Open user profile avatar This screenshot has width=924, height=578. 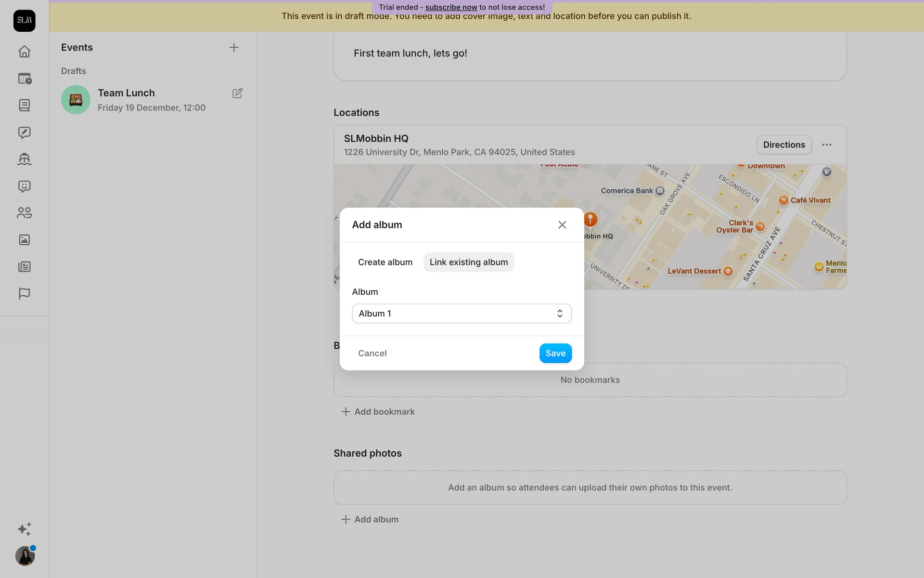point(25,556)
